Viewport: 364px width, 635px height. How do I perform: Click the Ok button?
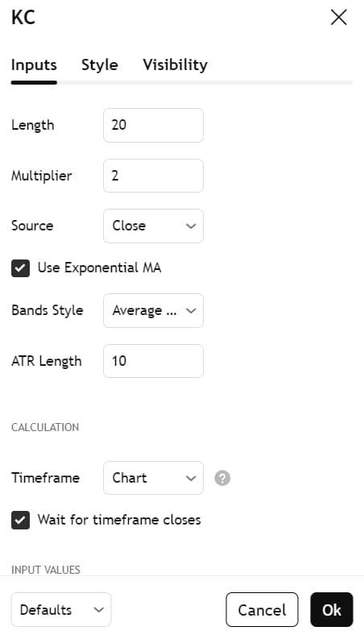(332, 610)
